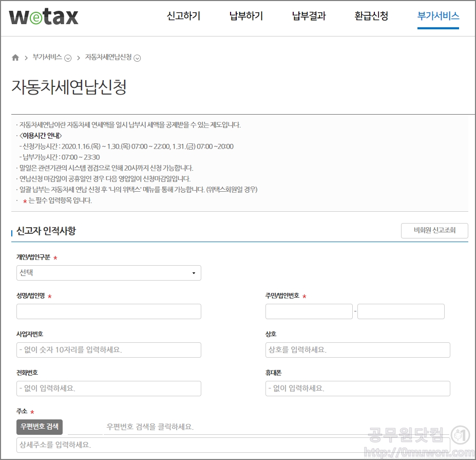
Task: Click the 성명/법인명 input field
Action: (108, 311)
